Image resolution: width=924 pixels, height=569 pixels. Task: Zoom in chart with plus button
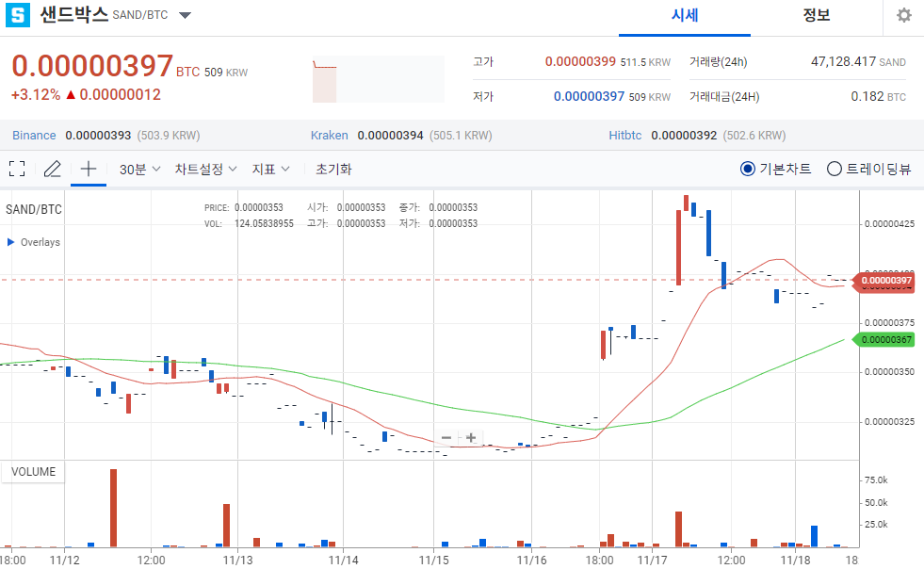pos(471,437)
